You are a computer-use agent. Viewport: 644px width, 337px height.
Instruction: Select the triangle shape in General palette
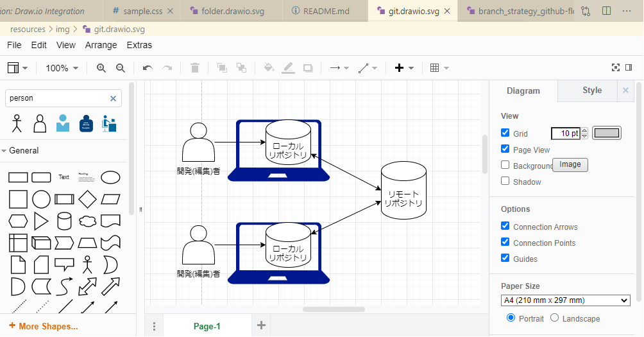41,221
